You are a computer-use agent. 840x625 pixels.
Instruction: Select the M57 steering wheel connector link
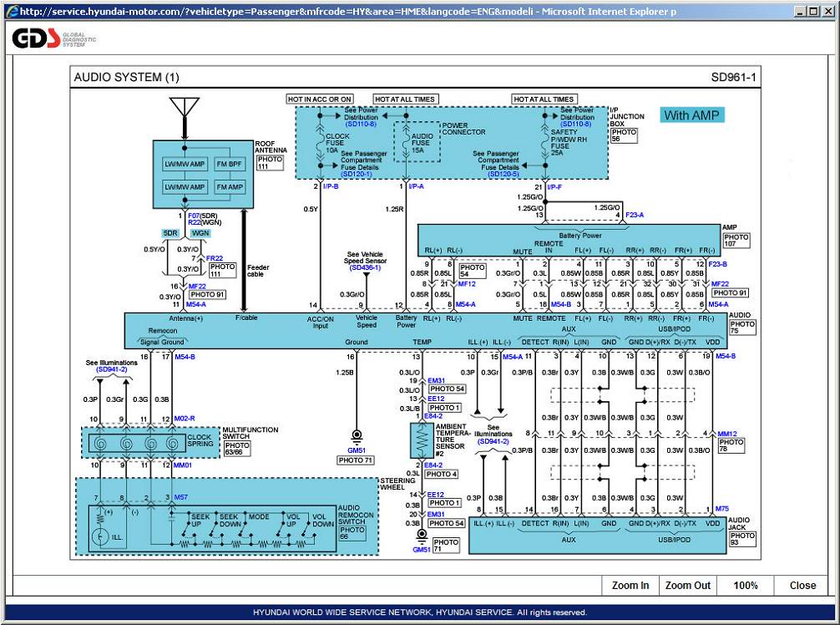pyautogui.click(x=180, y=497)
